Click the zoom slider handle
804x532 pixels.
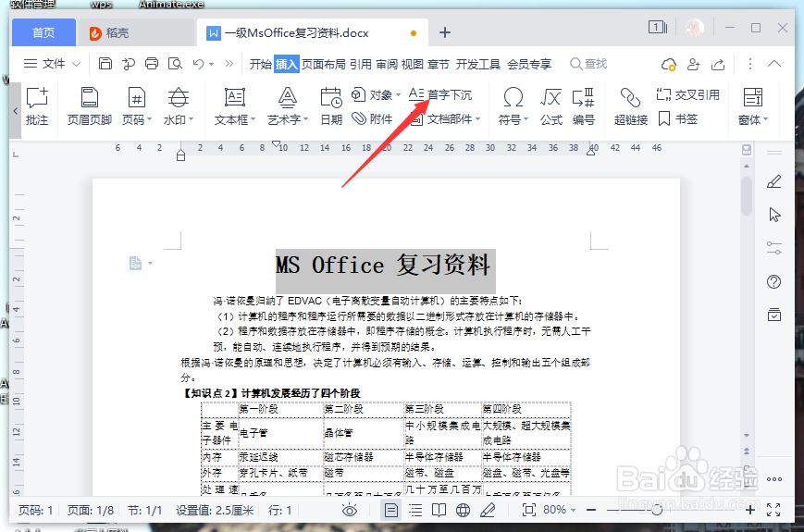tap(656, 510)
